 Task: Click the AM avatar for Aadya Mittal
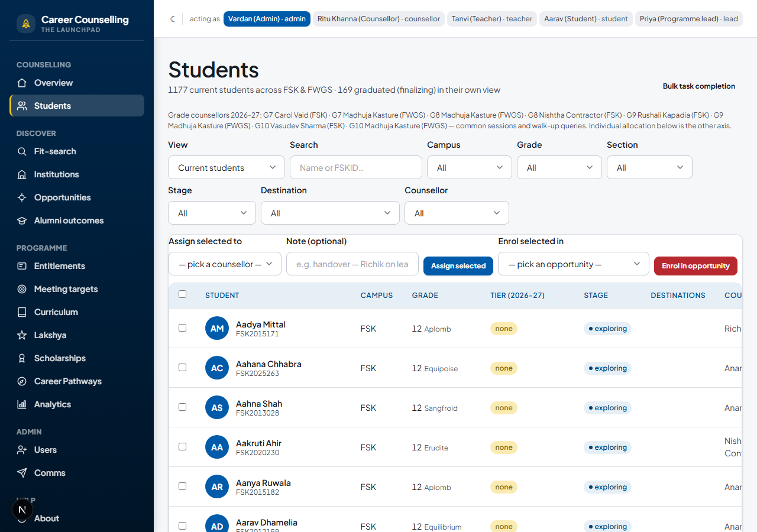[217, 328]
